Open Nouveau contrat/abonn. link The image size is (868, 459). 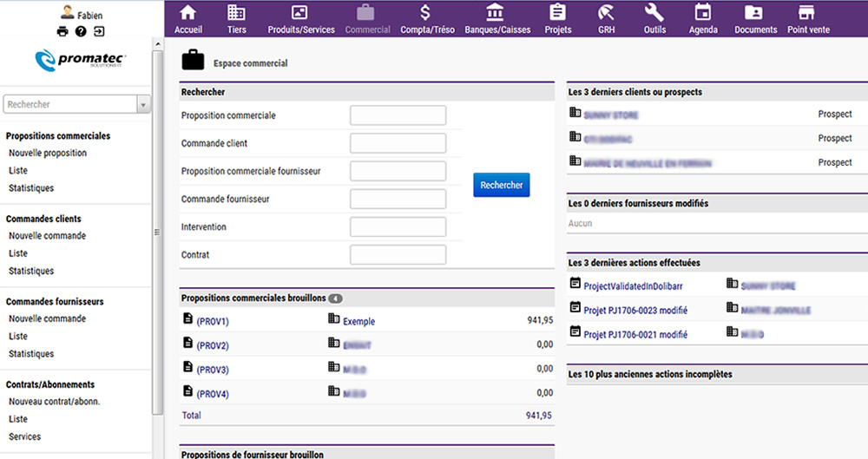pos(54,402)
